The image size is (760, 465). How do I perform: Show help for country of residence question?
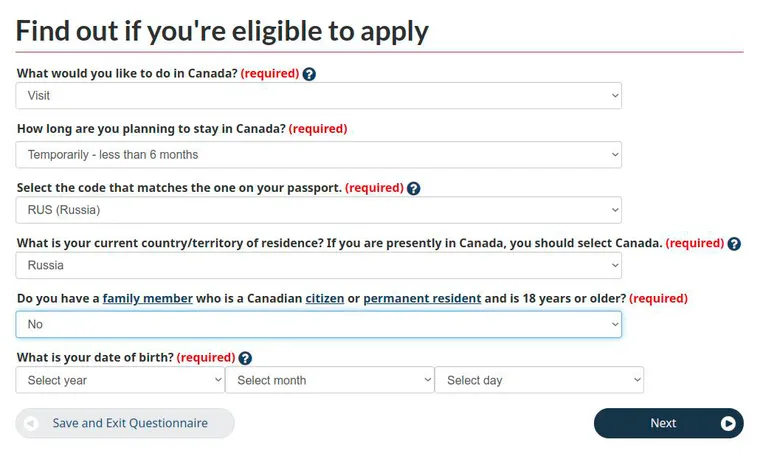click(734, 244)
